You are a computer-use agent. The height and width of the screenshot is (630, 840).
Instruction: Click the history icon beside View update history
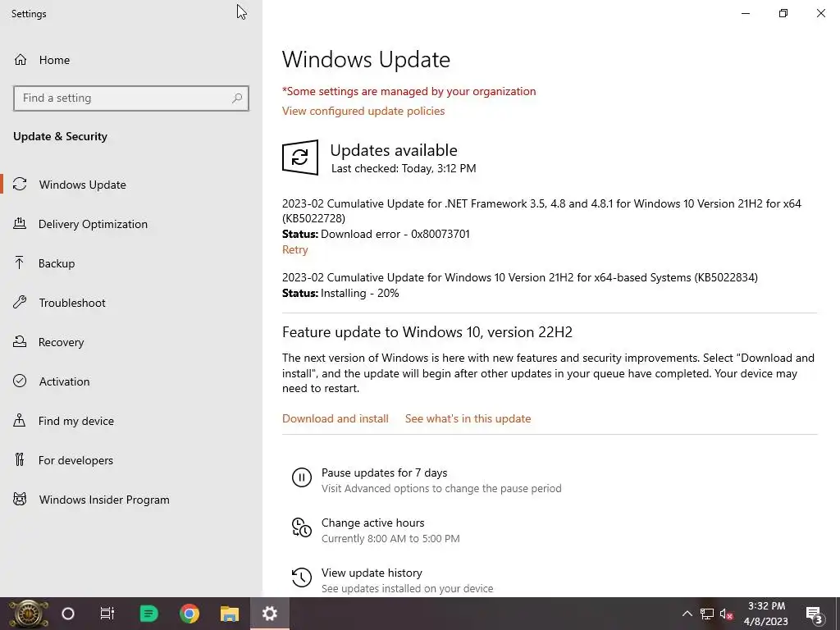302,577
